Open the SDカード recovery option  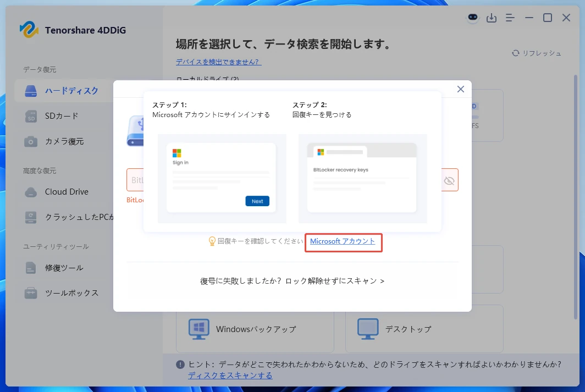(x=62, y=116)
